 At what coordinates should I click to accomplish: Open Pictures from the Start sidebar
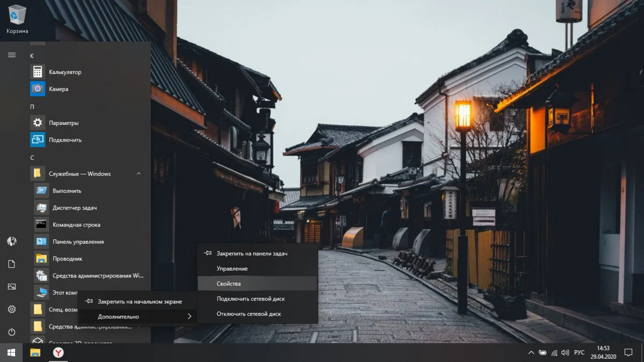tap(12, 286)
